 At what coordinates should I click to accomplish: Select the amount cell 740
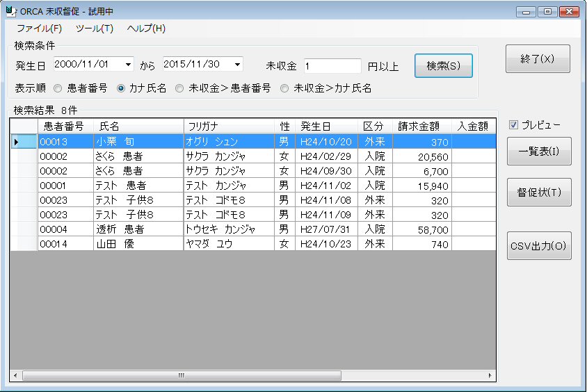pyautogui.click(x=422, y=244)
